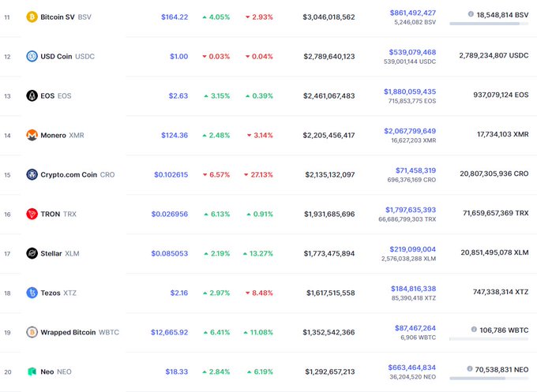Click the $1,797,635,393 TRON volume
The image size is (537, 392).
[411, 210]
